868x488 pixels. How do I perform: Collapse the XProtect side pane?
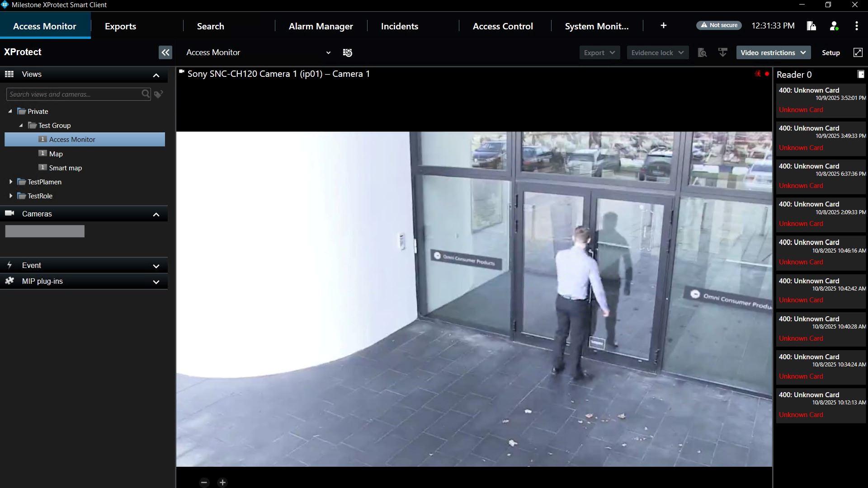(x=165, y=52)
